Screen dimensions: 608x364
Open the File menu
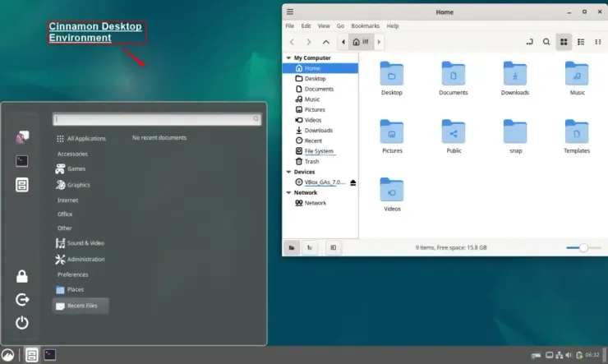pos(290,26)
